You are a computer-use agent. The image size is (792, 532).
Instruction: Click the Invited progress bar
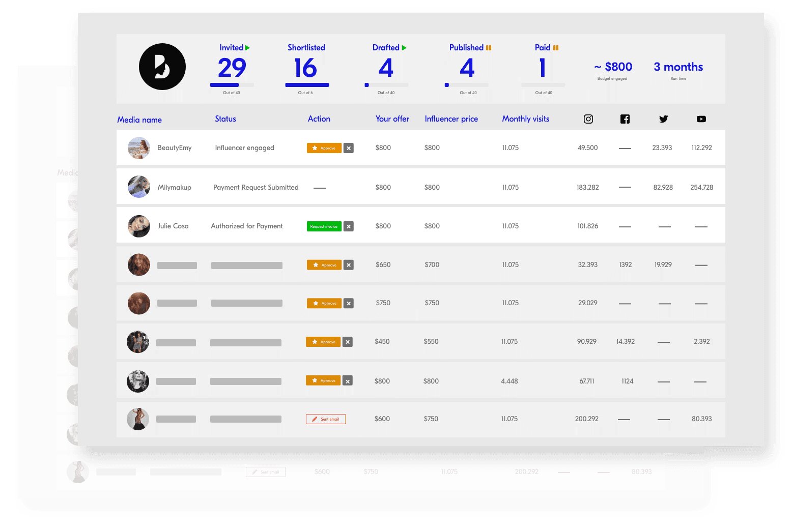click(232, 85)
